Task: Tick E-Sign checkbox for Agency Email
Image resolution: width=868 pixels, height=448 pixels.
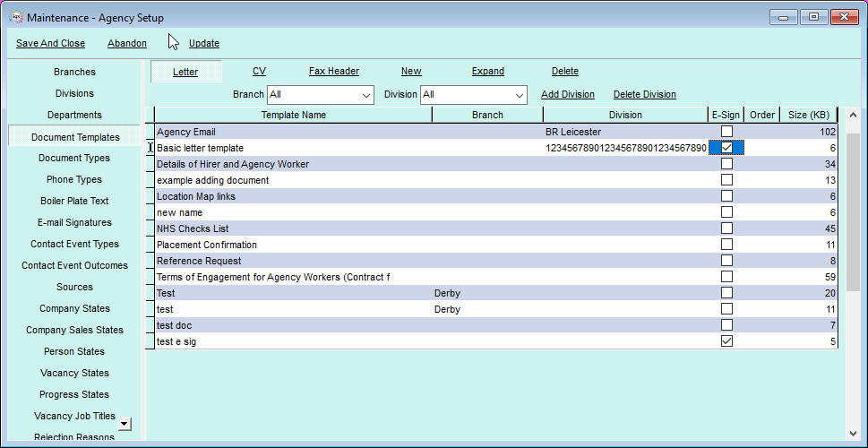Action: pyautogui.click(x=726, y=131)
